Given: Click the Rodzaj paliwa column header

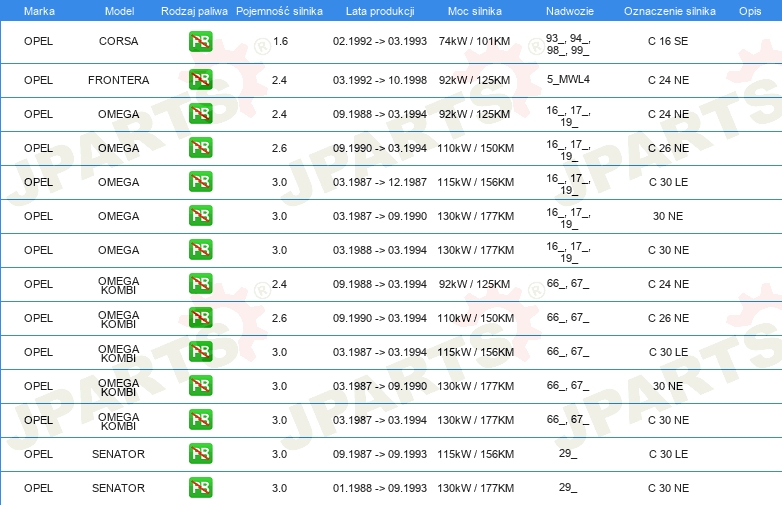Looking at the screenshot, I should coord(194,11).
